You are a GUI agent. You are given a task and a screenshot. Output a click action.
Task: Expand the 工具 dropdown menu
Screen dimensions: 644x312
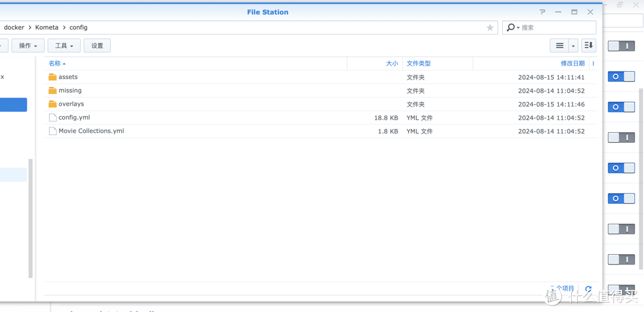(x=64, y=46)
